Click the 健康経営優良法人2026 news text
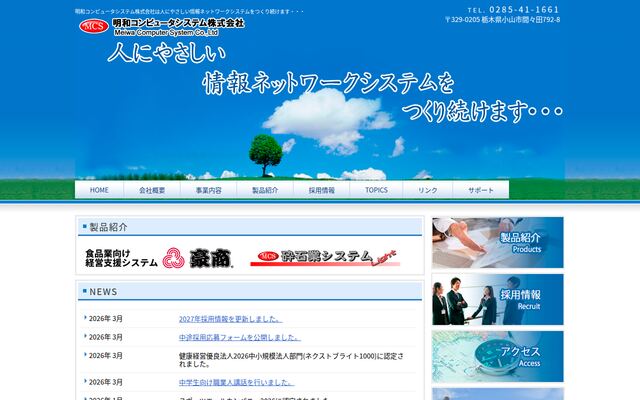Image resolution: width=640 pixels, height=400 pixels. tap(291, 360)
